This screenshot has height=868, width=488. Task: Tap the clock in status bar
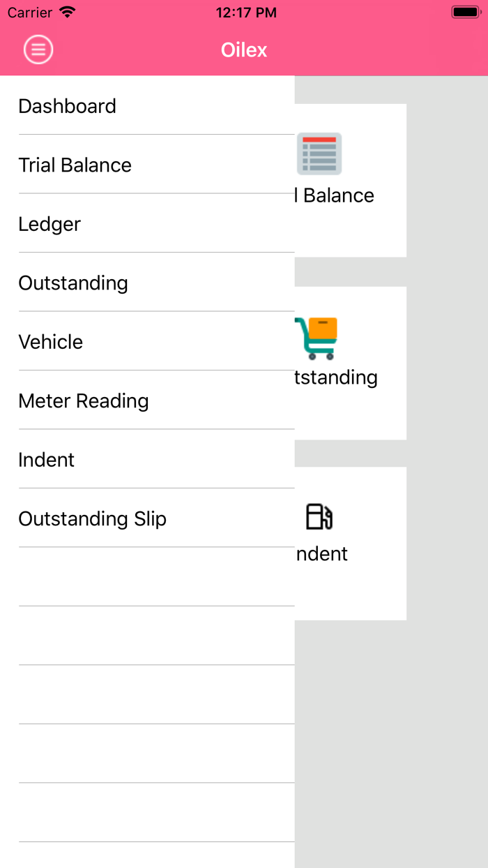pyautogui.click(x=246, y=13)
